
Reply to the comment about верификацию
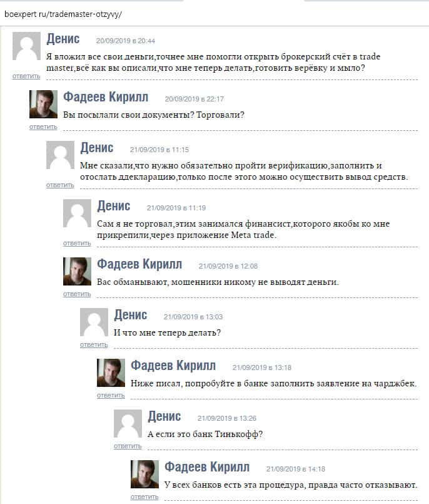coord(60,185)
